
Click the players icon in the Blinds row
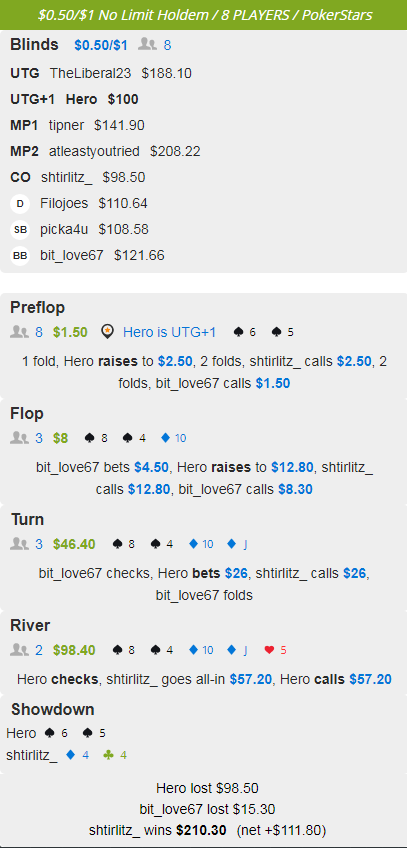147,45
